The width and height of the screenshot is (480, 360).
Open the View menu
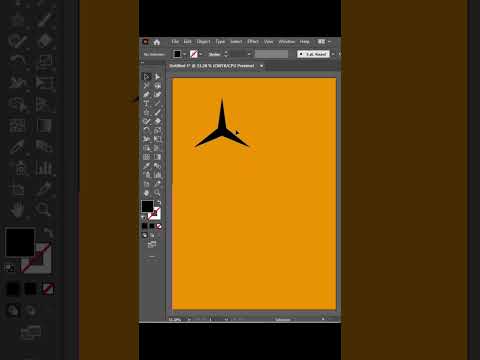[269, 42]
